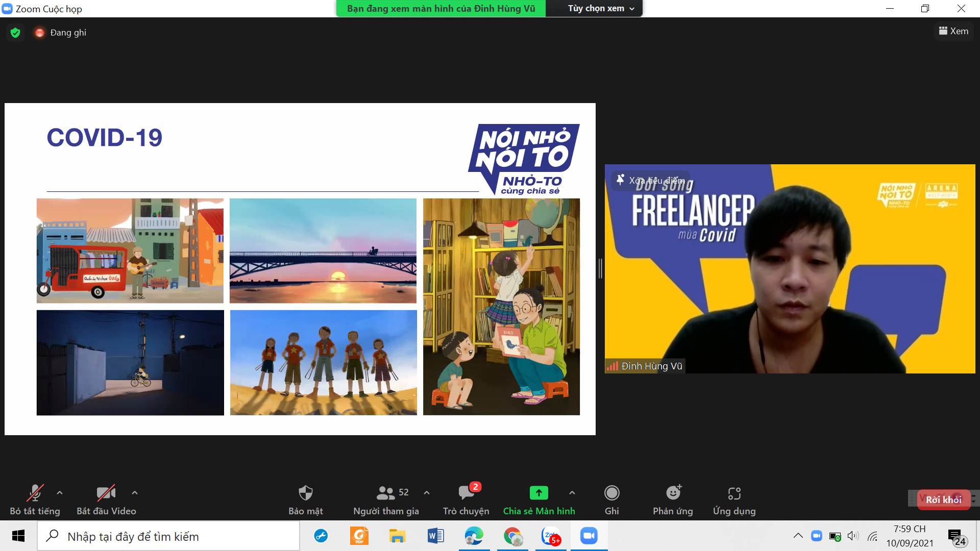Open the Windows Start menu
Image resolution: width=980 pixels, height=551 pixels.
pos(18,536)
